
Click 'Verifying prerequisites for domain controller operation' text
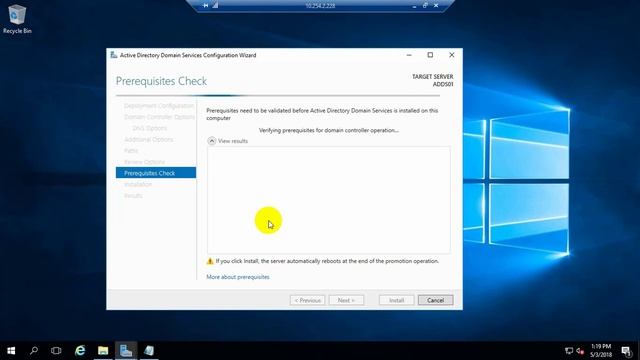tap(329, 130)
